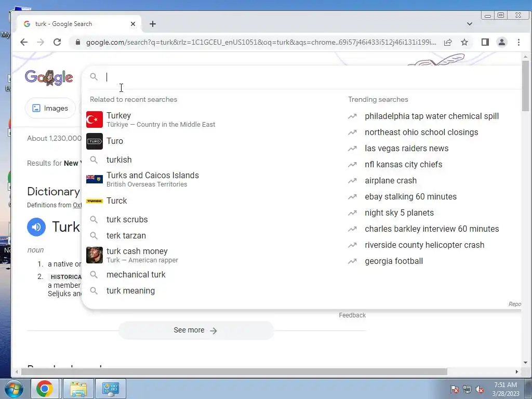Open the Control Panel taskbar icon
Viewport: 532px width, 399px height.
coord(111,389)
